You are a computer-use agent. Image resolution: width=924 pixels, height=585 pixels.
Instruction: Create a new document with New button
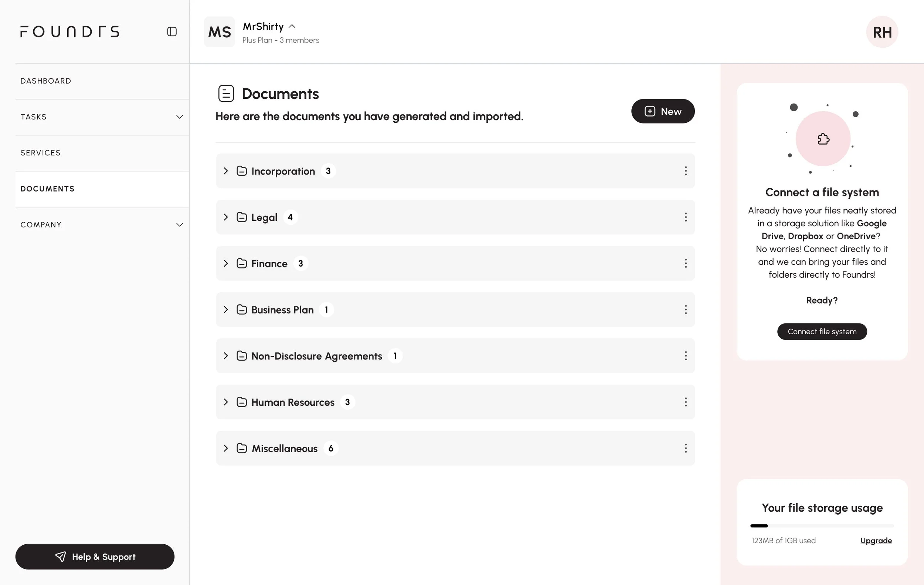pyautogui.click(x=663, y=111)
